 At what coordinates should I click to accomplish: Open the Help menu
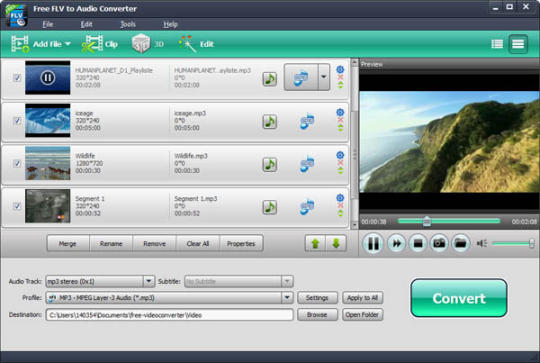tap(170, 24)
